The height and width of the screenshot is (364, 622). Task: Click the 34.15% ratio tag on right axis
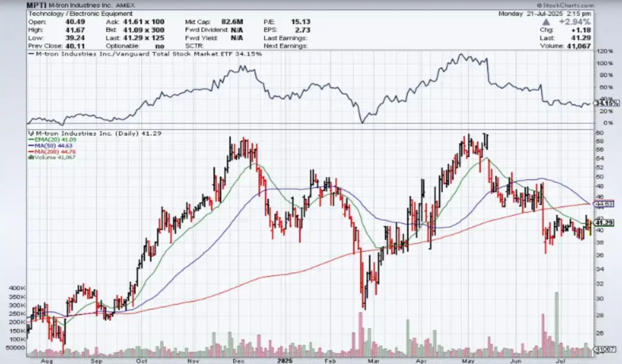(x=606, y=103)
